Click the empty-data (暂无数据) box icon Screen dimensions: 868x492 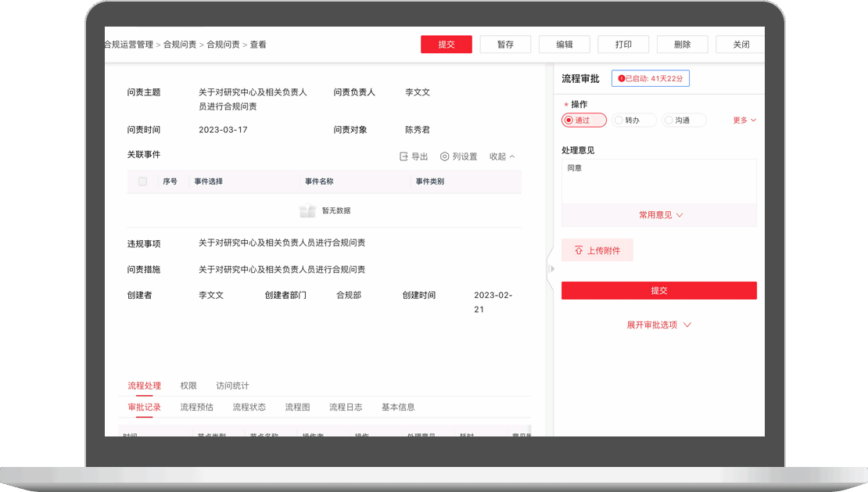307,211
